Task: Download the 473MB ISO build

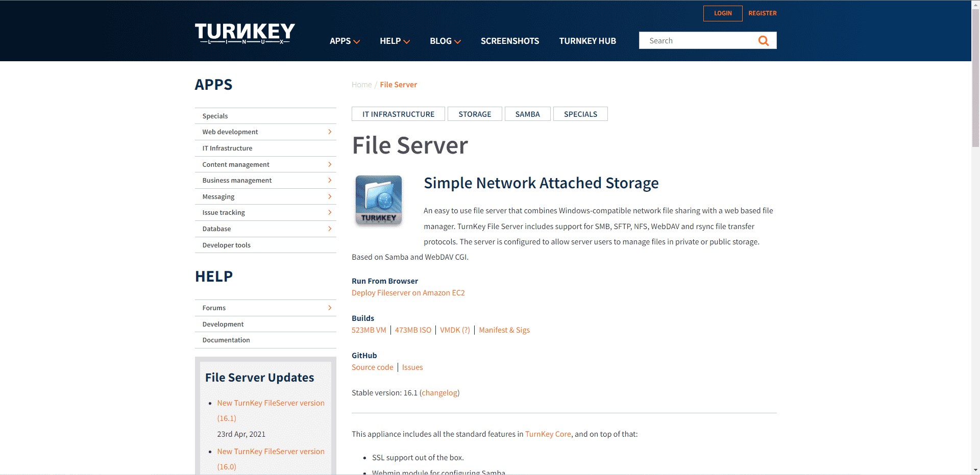Action: click(x=413, y=330)
